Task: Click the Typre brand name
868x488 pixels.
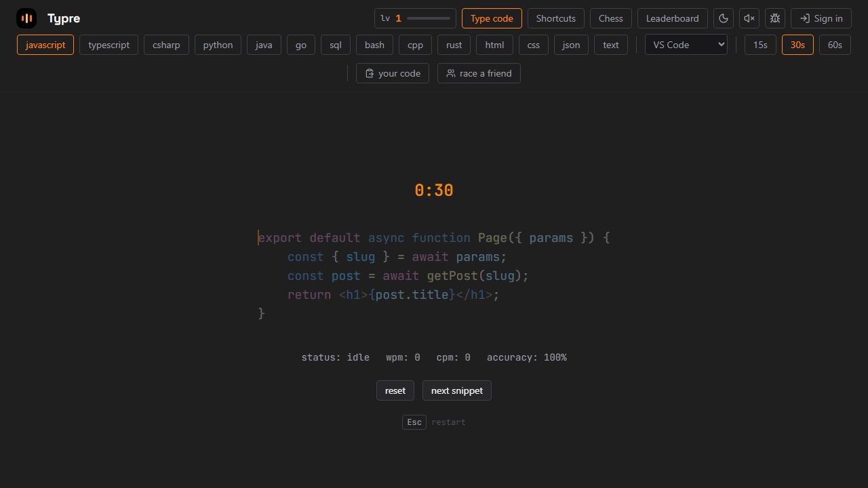Action: pos(64,18)
